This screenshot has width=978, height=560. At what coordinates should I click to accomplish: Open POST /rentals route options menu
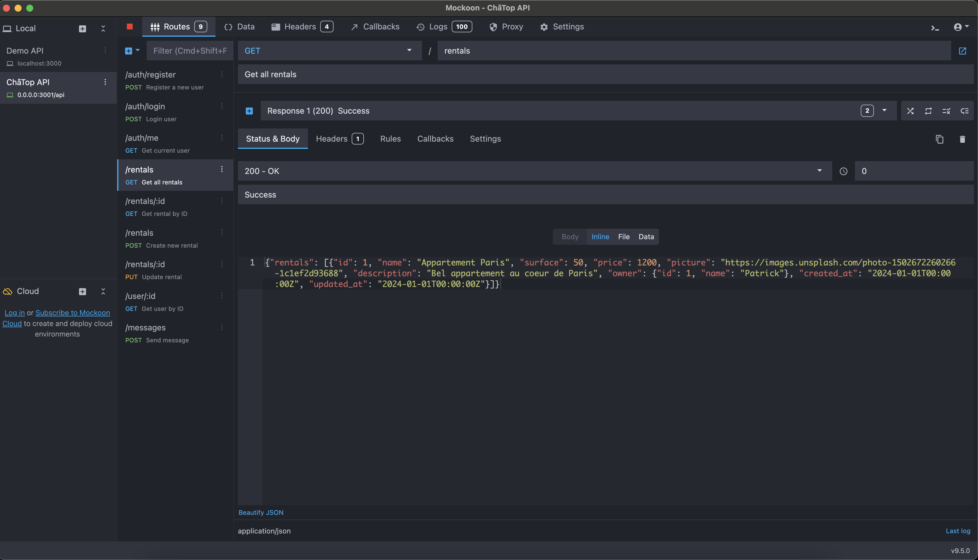coord(222,232)
